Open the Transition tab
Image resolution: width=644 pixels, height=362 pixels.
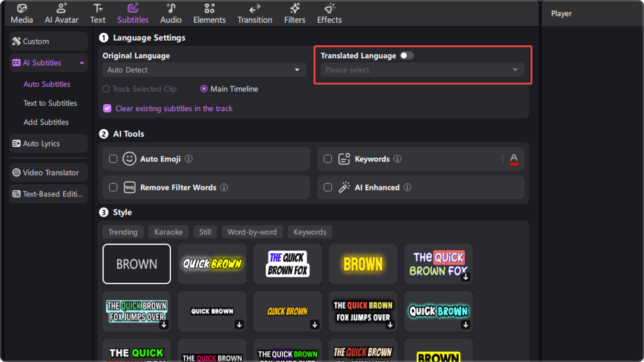point(255,14)
